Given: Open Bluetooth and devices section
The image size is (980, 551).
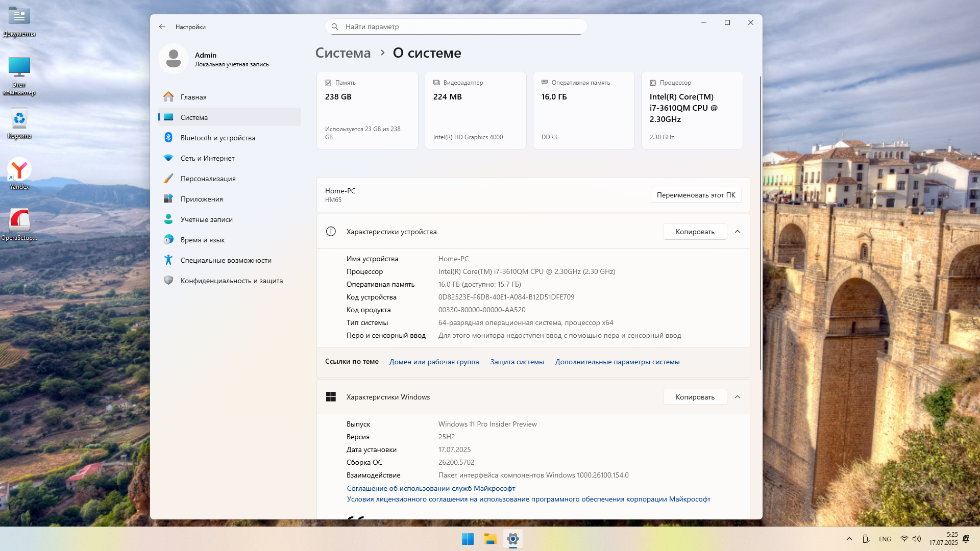Looking at the screenshot, I should pyautogui.click(x=217, y=138).
